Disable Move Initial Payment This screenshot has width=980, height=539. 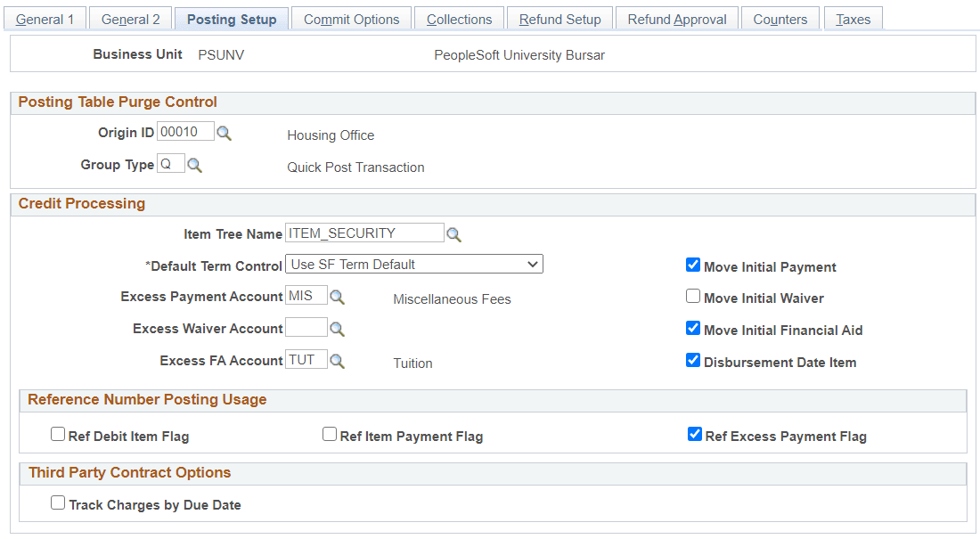693,265
